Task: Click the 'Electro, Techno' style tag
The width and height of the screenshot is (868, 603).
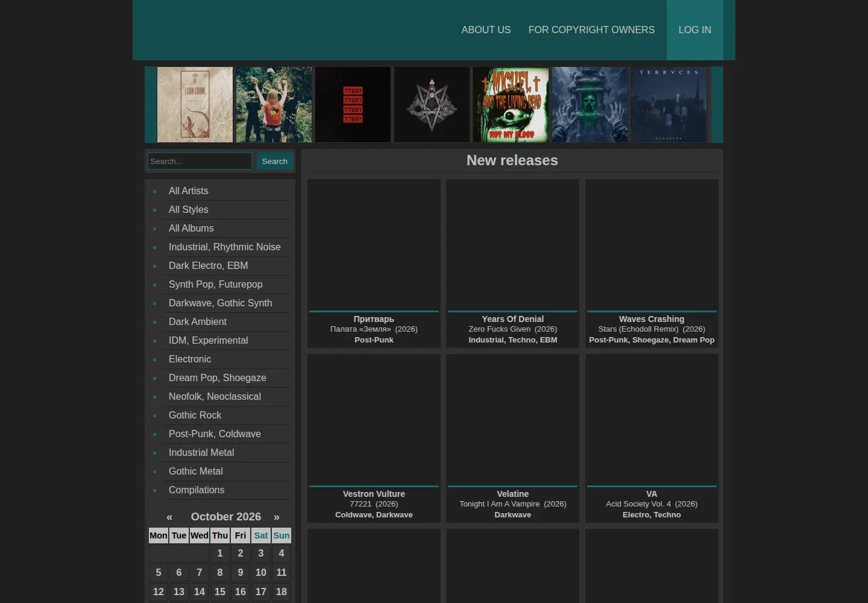Action: (652, 515)
